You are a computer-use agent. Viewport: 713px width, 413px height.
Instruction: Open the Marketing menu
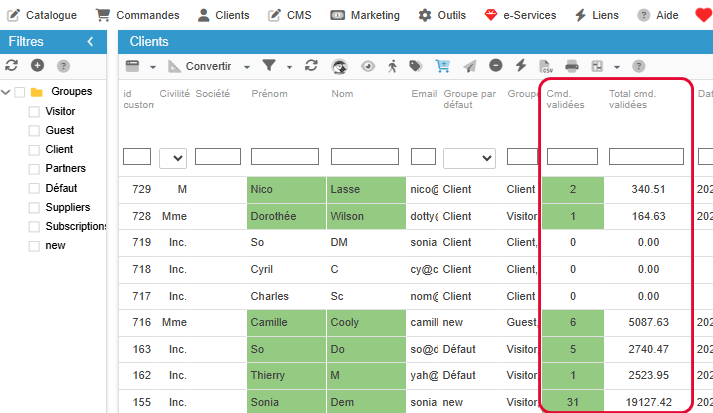pos(365,15)
